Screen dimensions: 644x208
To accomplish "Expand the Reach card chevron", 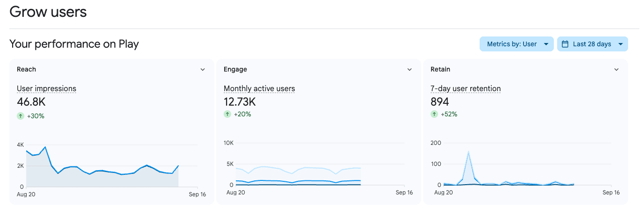I will point(203,70).
